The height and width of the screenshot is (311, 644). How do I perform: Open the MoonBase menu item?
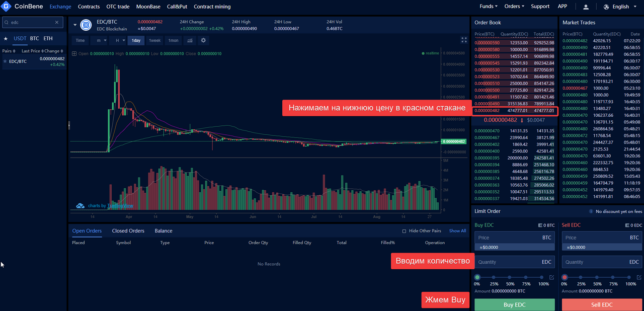pyautogui.click(x=148, y=7)
